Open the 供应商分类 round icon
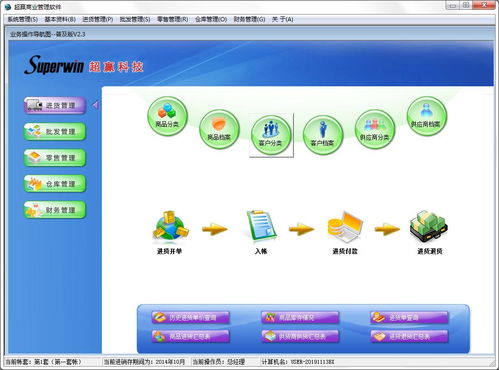Screen dimensions: 499x370 [x=375, y=129]
